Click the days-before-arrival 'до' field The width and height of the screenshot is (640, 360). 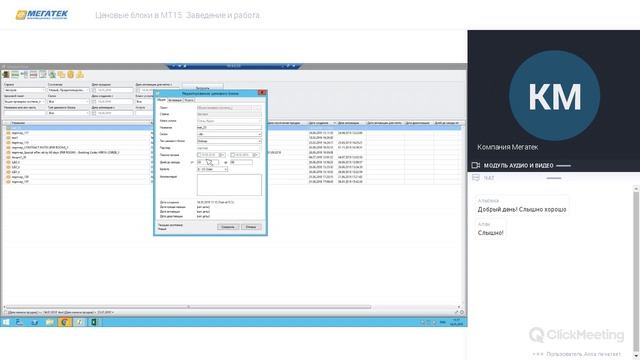241,162
